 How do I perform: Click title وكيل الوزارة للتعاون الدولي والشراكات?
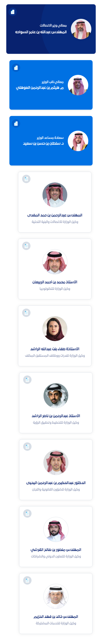[x=56, y=556]
